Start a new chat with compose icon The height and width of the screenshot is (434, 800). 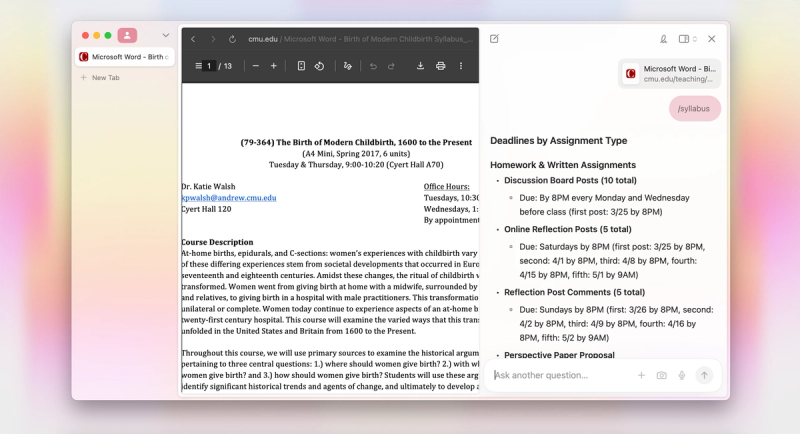[x=494, y=39]
